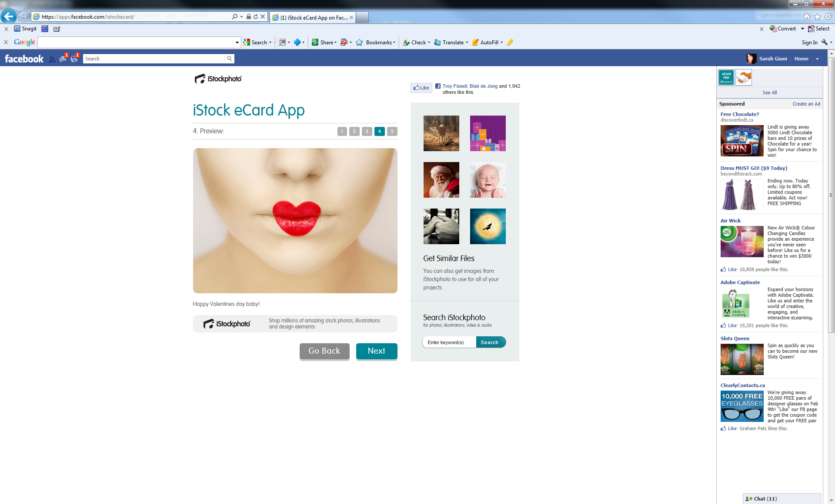835x504 pixels.
Task: Click the Facebook search magnifier button
Action: (229, 59)
